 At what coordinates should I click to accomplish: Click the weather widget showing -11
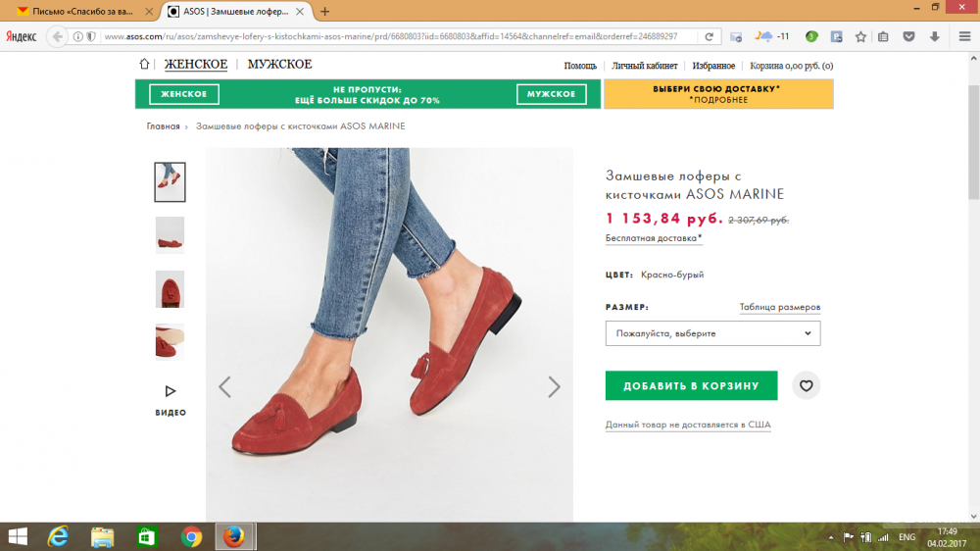click(x=772, y=36)
